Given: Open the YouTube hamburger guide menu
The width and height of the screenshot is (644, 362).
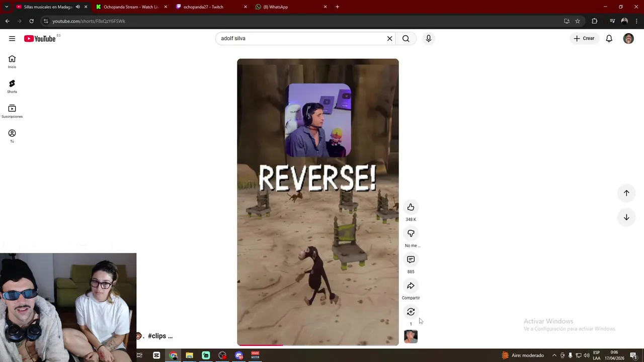Looking at the screenshot, I should (x=12, y=39).
